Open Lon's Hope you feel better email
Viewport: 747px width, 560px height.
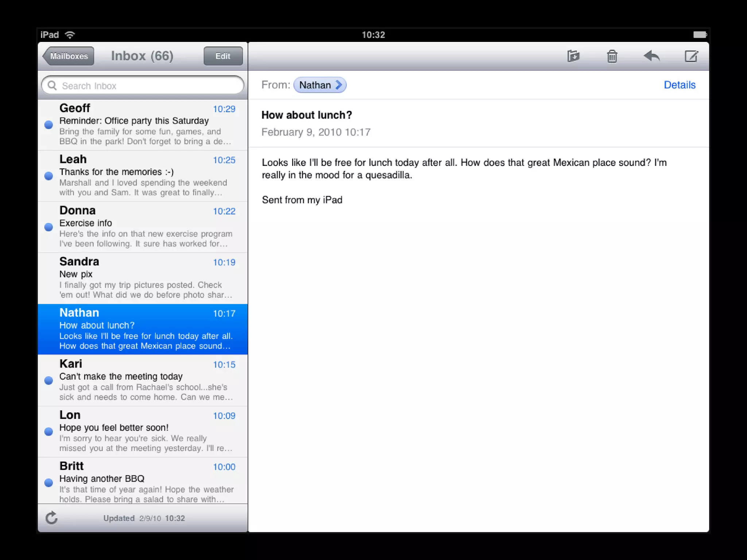point(146,431)
